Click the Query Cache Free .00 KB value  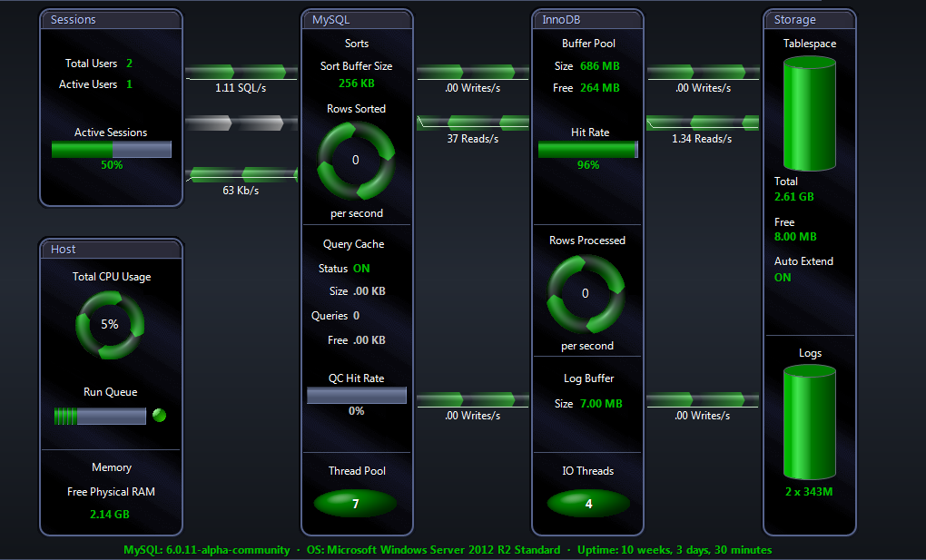pyautogui.click(x=369, y=340)
